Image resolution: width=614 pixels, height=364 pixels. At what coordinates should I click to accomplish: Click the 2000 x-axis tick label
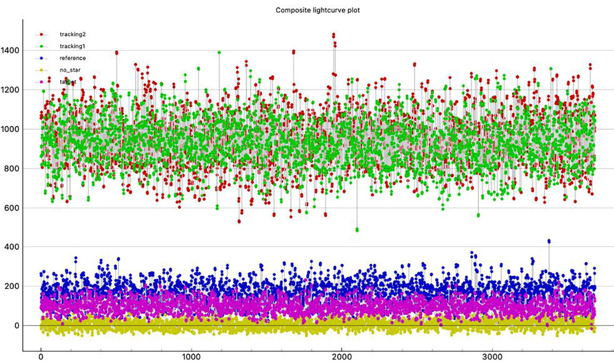[x=342, y=357]
